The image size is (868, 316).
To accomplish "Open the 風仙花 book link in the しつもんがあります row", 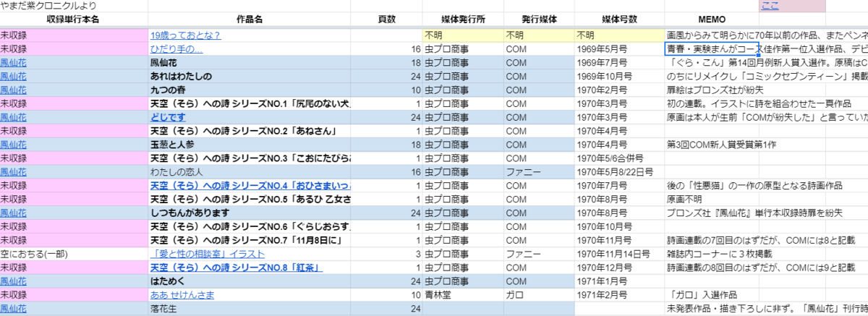I will 14,213.
